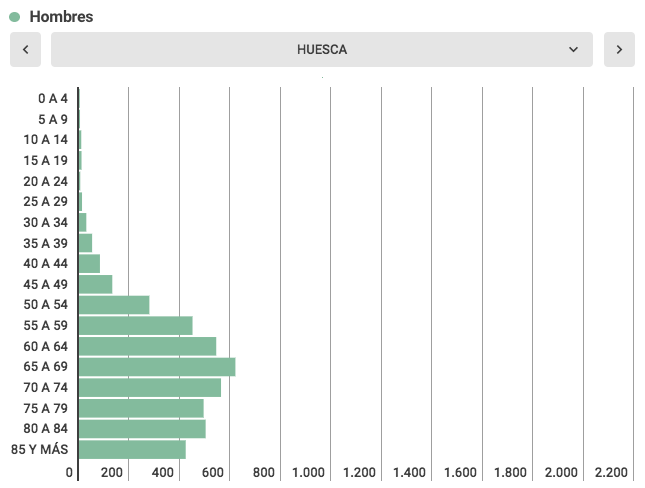
Task: Click the 45 A 49 bar
Action: [95, 284]
